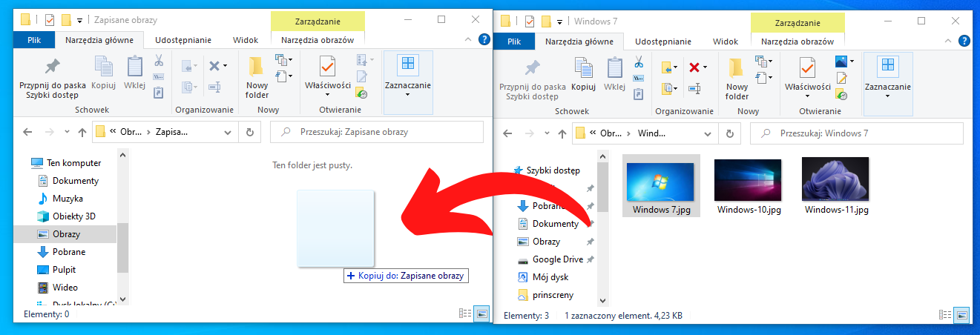Open Plik menu in Zapisane obrazy window
980x335 pixels.
[35, 40]
